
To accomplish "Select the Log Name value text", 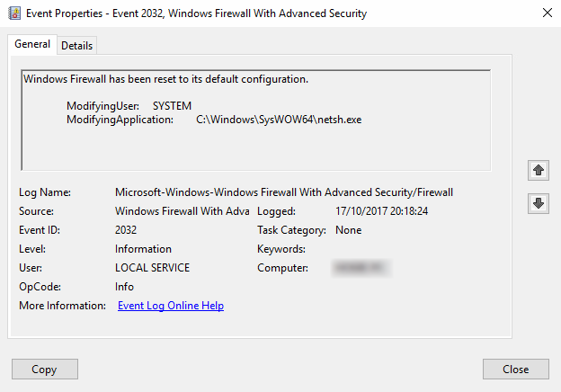I will tap(284, 192).
